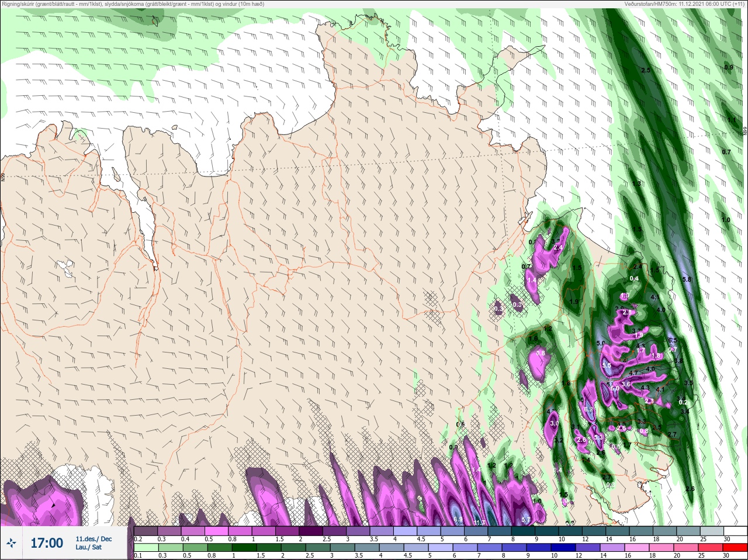This screenshot has height=560, width=748.
Task: Pick the lower-row rain swatch labeled 1
Action: point(245,548)
